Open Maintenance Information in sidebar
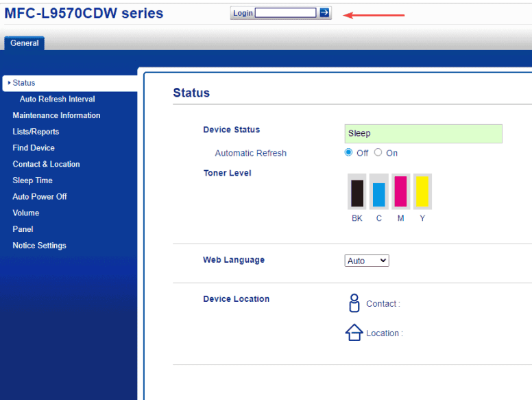 56,115
